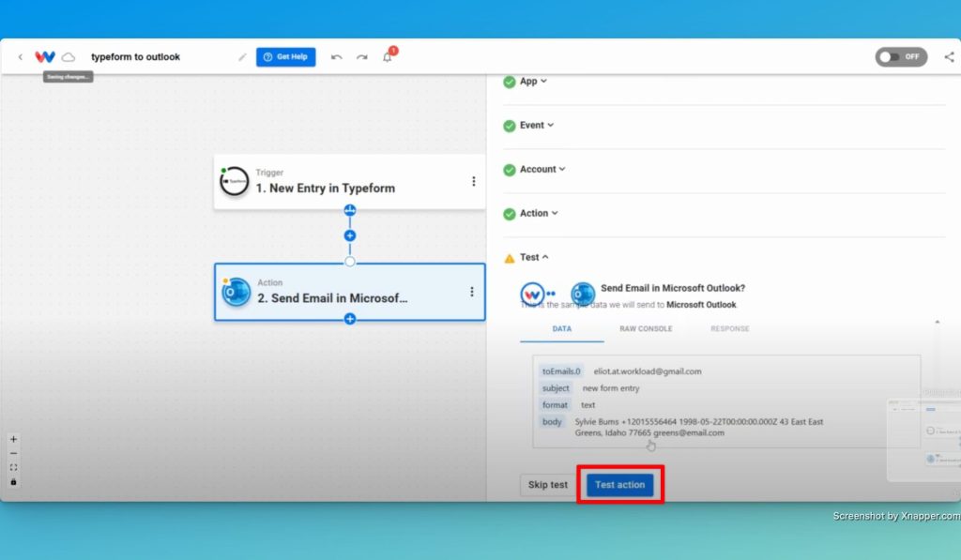Collapse the Test section

(x=534, y=257)
